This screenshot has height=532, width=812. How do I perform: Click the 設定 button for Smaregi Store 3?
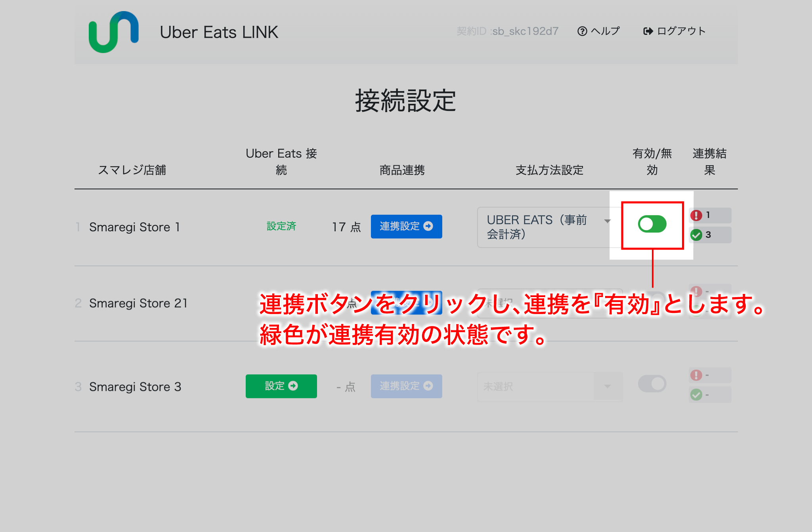(x=281, y=386)
